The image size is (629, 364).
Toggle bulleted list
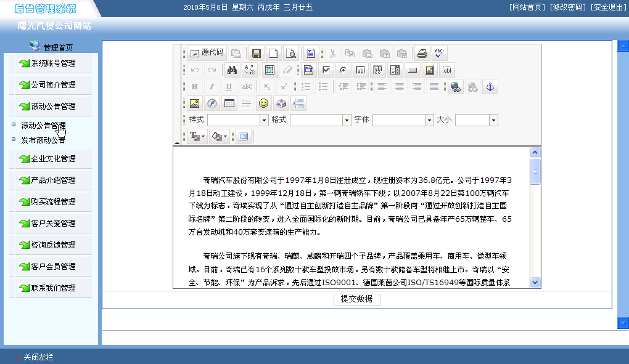tap(323, 87)
